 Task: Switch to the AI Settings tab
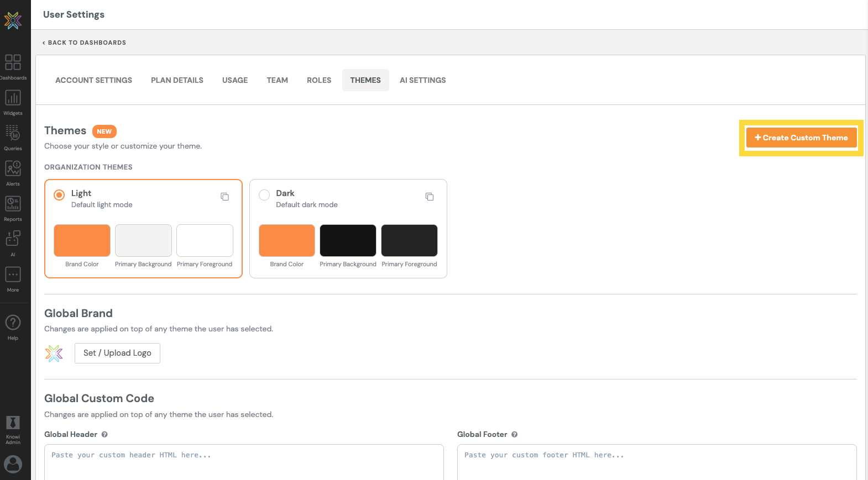tap(422, 80)
